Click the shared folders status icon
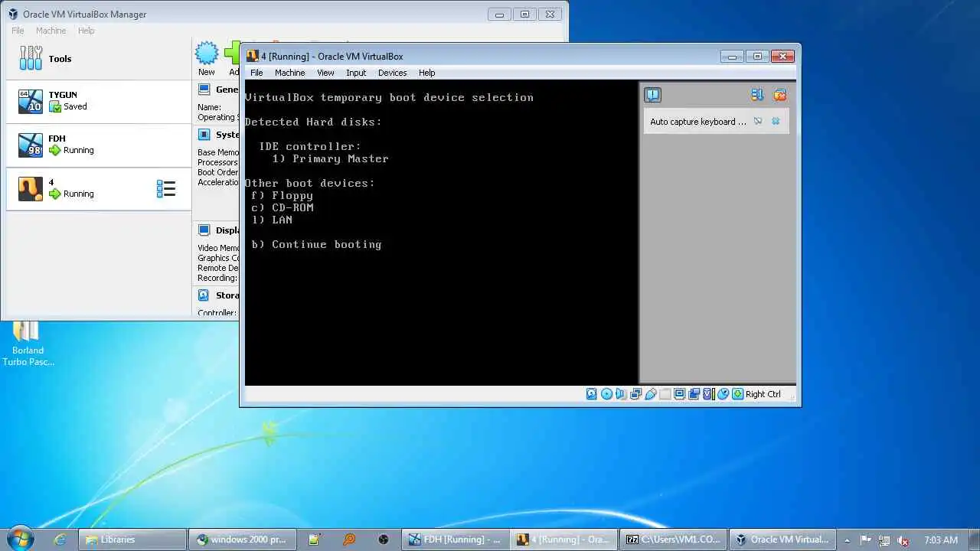 (x=665, y=394)
